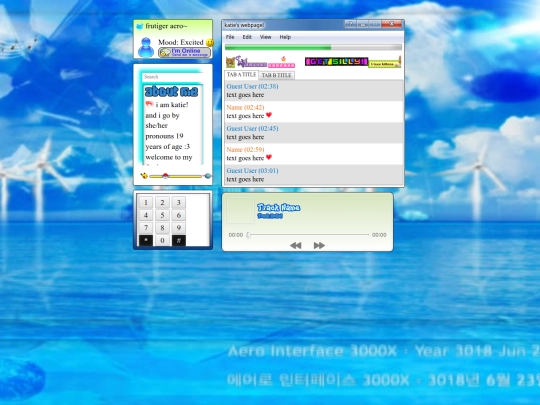Viewport: 540px width, 405px height.
Task: Click the yellow-green blinkie right of GET SILLY
Action: click(385, 63)
